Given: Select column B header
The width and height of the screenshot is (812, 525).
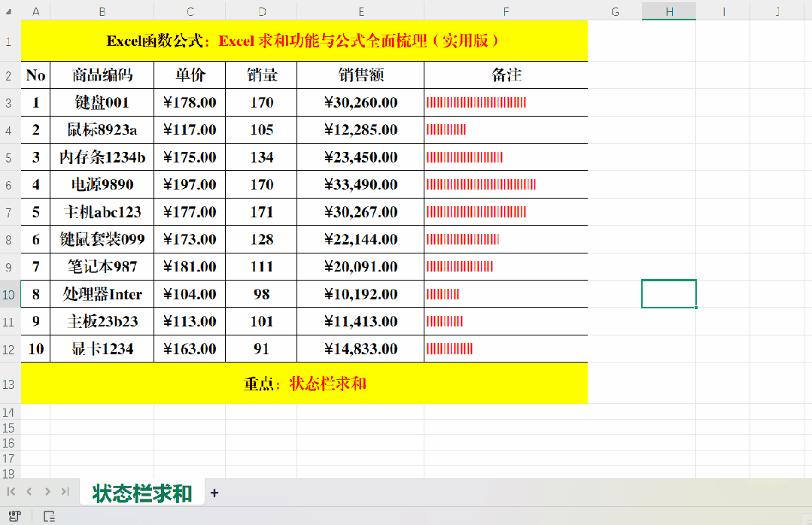Looking at the screenshot, I should [102, 11].
